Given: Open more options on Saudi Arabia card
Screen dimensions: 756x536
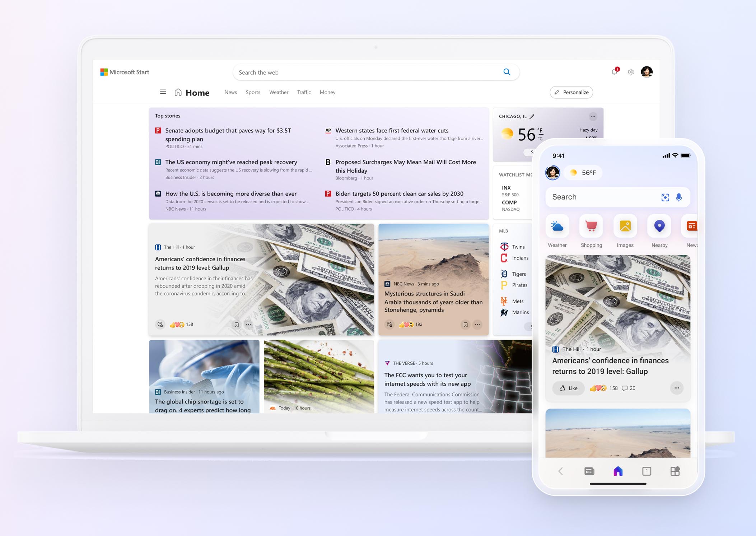Looking at the screenshot, I should 477,325.
